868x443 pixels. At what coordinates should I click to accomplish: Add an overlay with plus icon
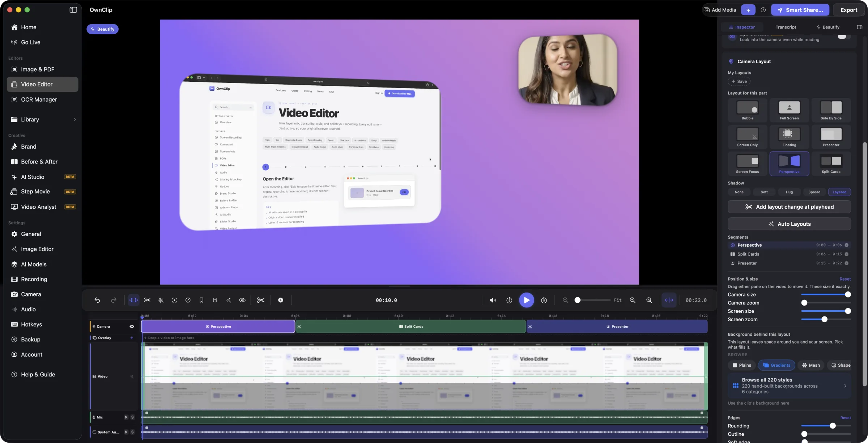132,338
